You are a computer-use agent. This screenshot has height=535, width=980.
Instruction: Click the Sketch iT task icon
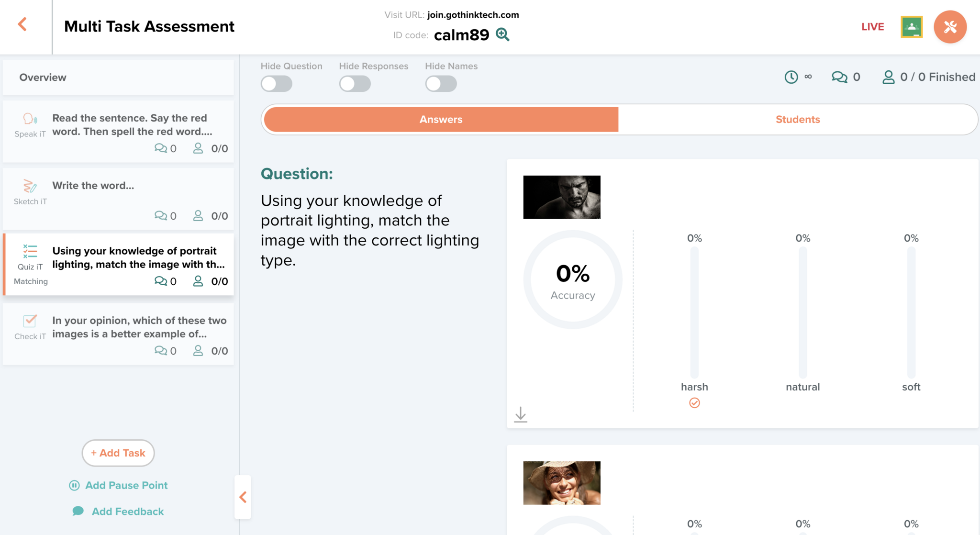(30, 187)
